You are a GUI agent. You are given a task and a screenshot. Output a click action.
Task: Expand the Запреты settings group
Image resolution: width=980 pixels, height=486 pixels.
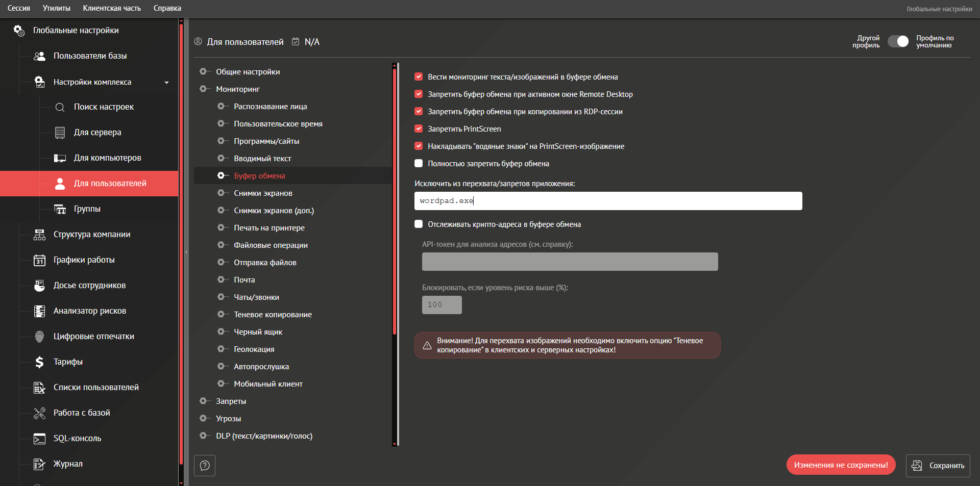[x=231, y=401]
